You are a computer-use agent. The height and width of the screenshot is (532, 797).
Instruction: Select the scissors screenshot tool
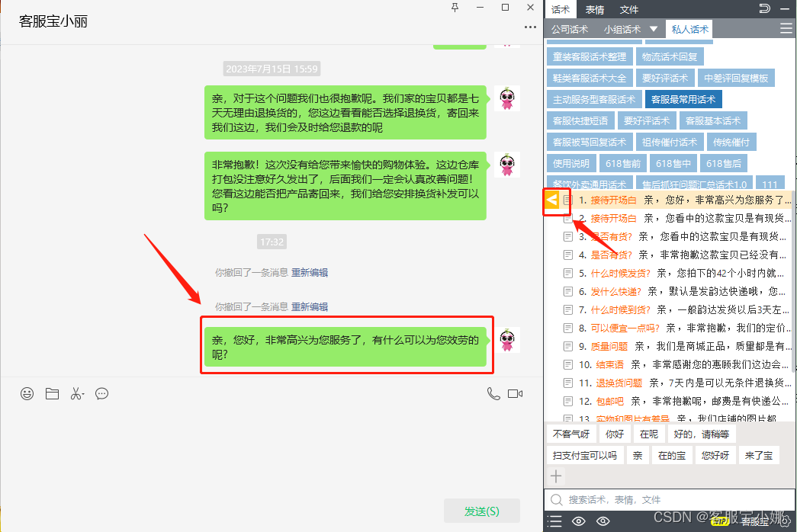click(77, 394)
